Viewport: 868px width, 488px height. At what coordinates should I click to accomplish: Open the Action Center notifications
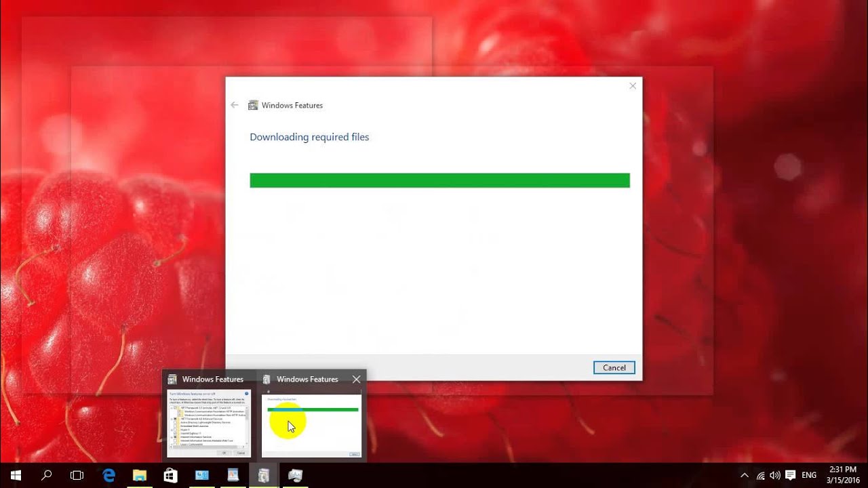(x=790, y=476)
